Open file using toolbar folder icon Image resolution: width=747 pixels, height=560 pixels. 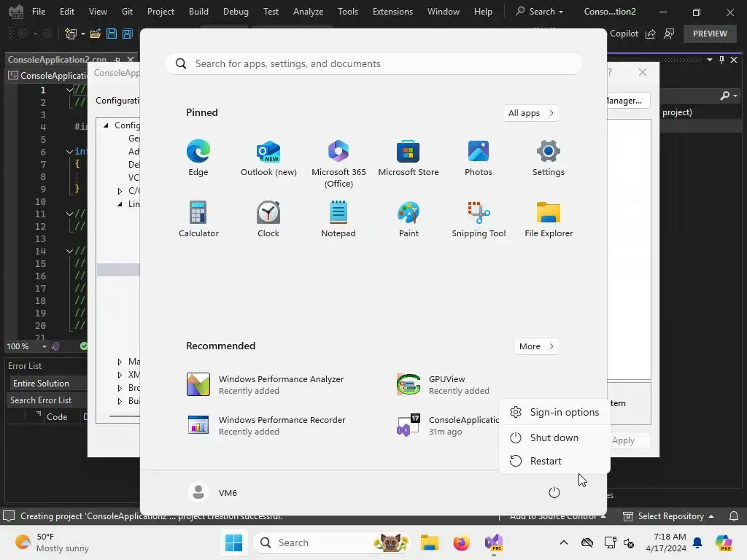point(96,34)
